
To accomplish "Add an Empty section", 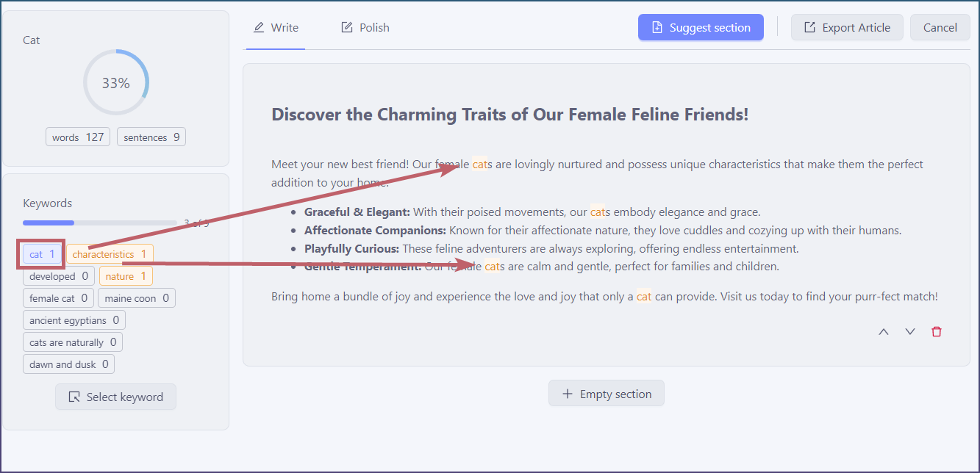I will [x=606, y=394].
